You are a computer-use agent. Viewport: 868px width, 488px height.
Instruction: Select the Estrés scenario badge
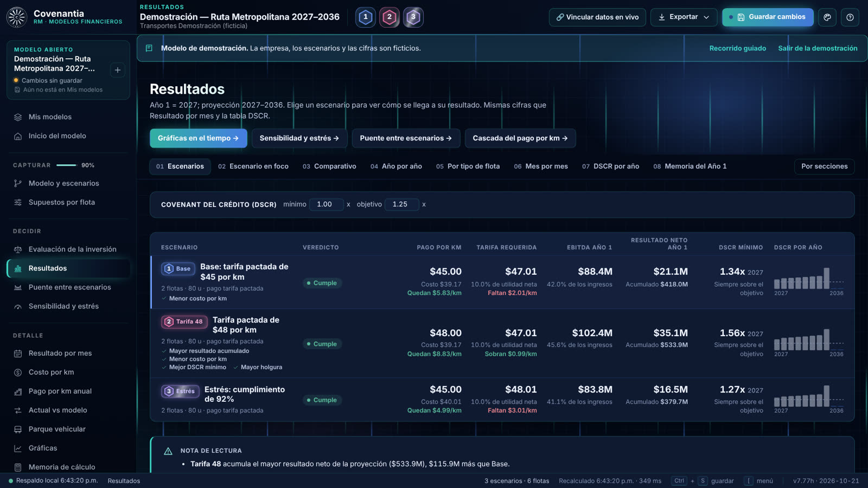pyautogui.click(x=180, y=391)
